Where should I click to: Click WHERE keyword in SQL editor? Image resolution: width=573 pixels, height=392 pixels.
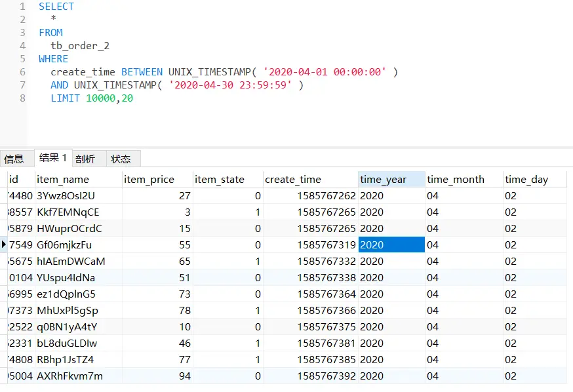click(53, 59)
